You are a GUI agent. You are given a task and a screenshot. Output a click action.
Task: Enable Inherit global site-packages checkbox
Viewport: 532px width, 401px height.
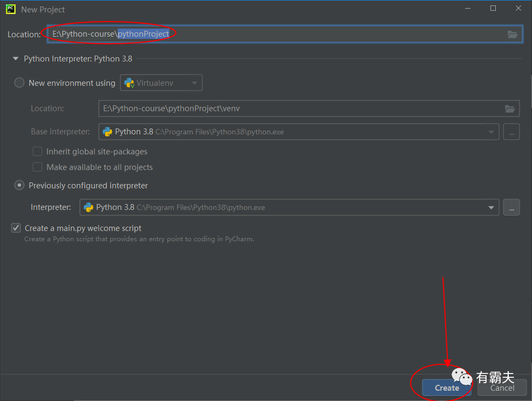tap(37, 151)
